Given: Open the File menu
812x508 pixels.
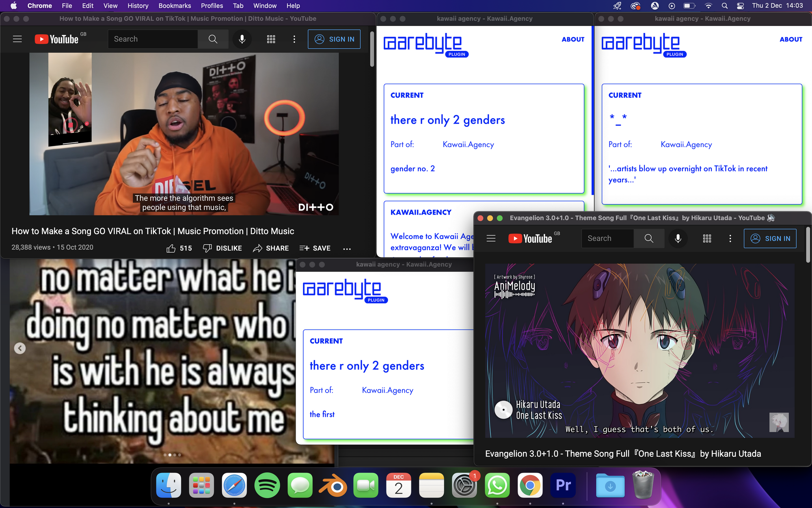Looking at the screenshot, I should point(67,6).
